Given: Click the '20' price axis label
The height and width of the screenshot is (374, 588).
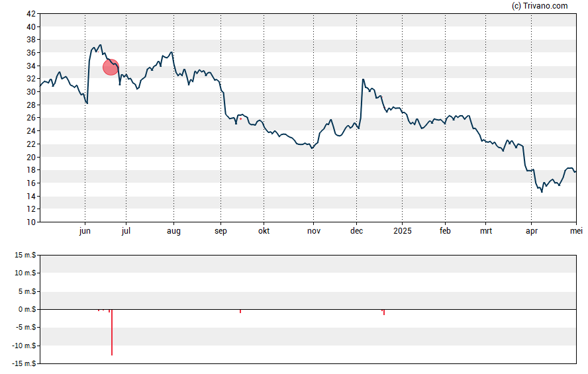Looking at the screenshot, I should [x=31, y=158].
